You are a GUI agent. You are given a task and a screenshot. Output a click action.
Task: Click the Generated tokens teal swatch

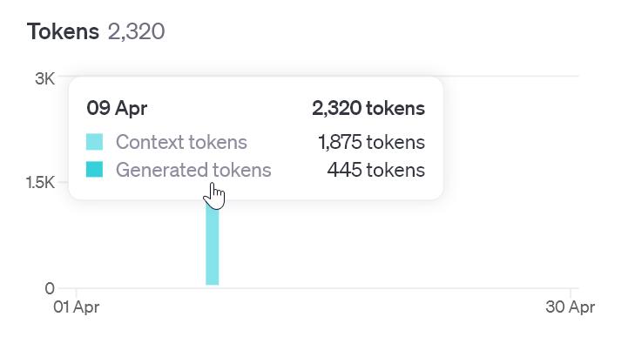point(95,170)
